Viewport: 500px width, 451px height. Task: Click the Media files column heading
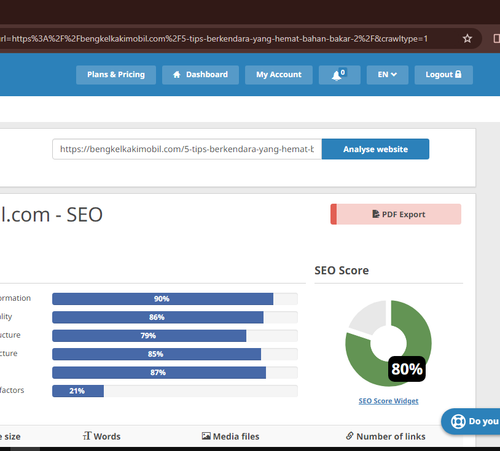coord(230,436)
